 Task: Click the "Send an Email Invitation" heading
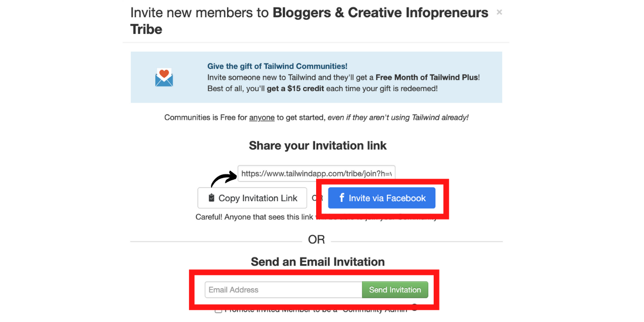pos(318,262)
